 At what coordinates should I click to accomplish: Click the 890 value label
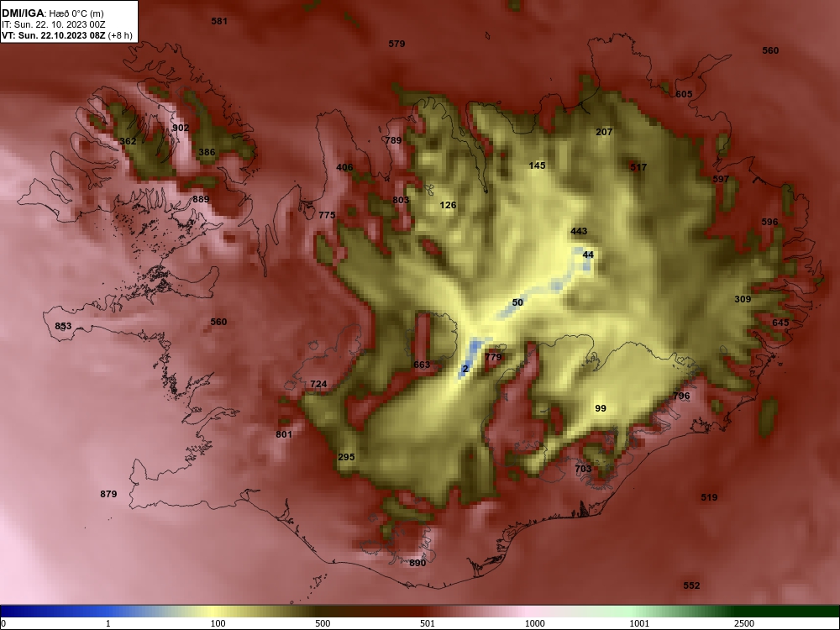tap(417, 563)
